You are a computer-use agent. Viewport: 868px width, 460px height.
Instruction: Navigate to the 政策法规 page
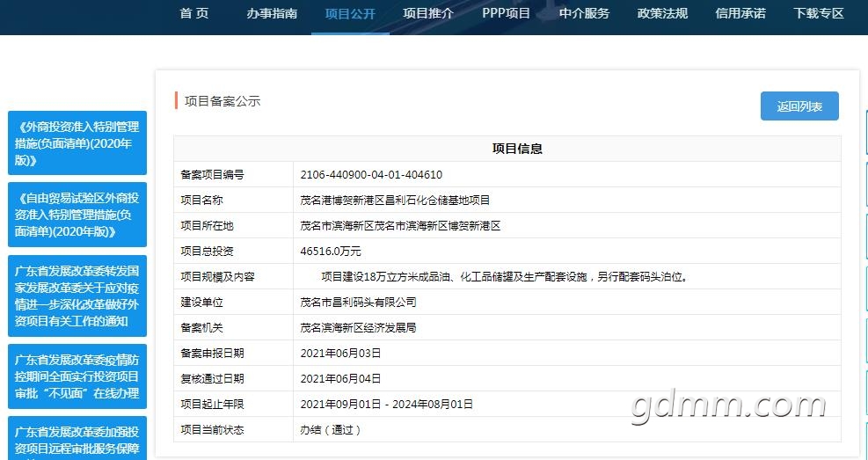tap(662, 13)
